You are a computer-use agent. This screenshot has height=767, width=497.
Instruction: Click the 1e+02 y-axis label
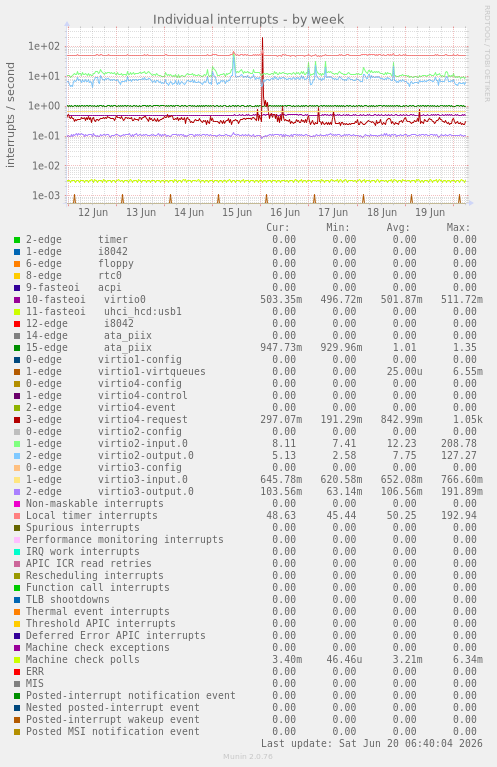pos(44,46)
